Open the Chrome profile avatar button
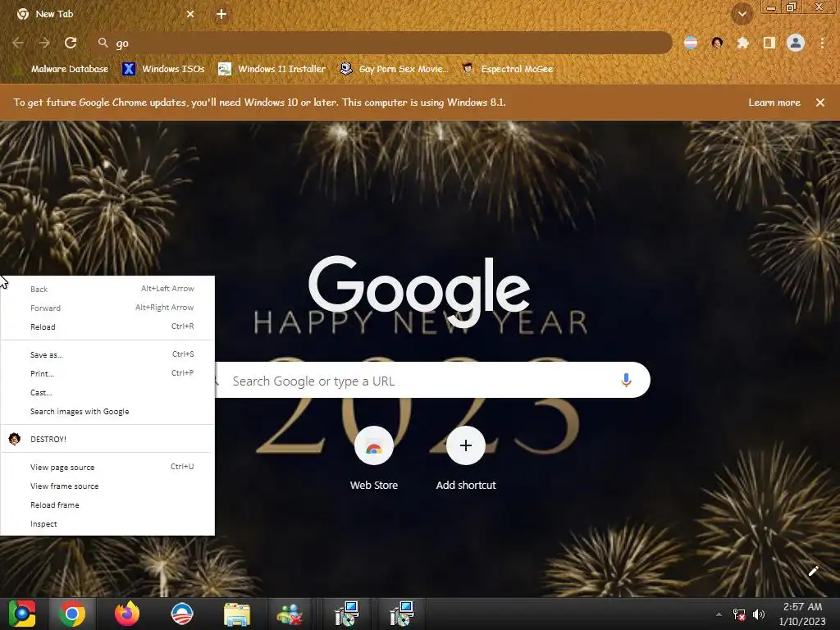Image resolution: width=840 pixels, height=630 pixels. (x=796, y=43)
